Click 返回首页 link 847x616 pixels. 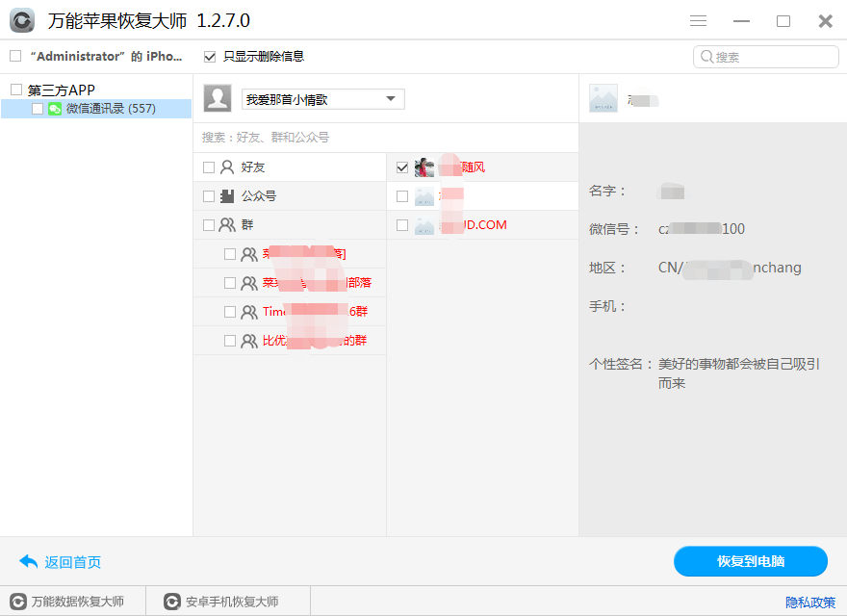[x=72, y=562]
